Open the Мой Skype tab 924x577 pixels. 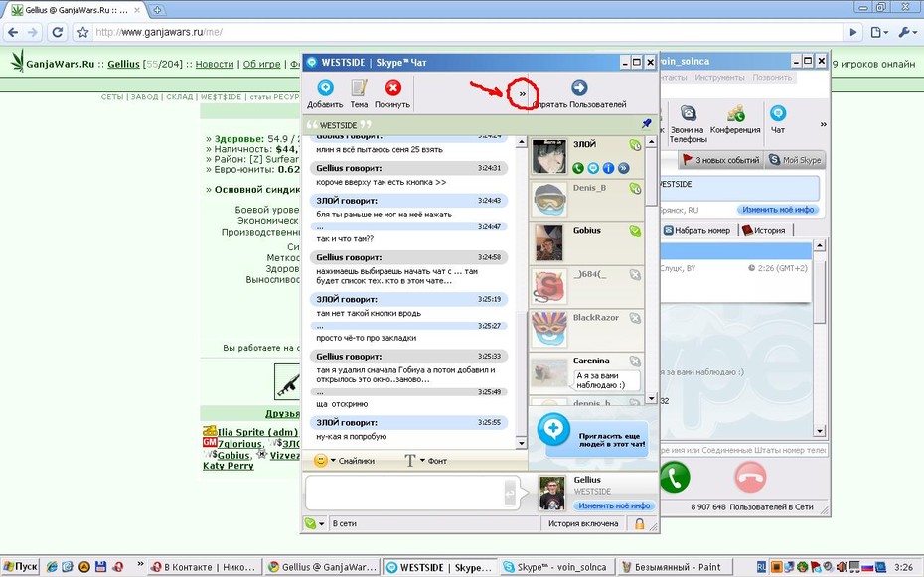point(796,160)
